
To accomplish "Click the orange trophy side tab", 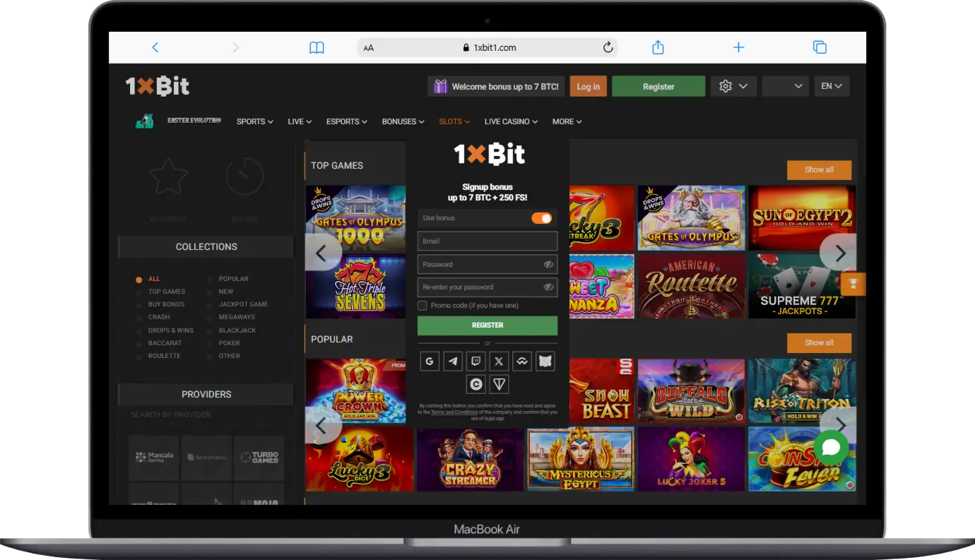I will [853, 284].
